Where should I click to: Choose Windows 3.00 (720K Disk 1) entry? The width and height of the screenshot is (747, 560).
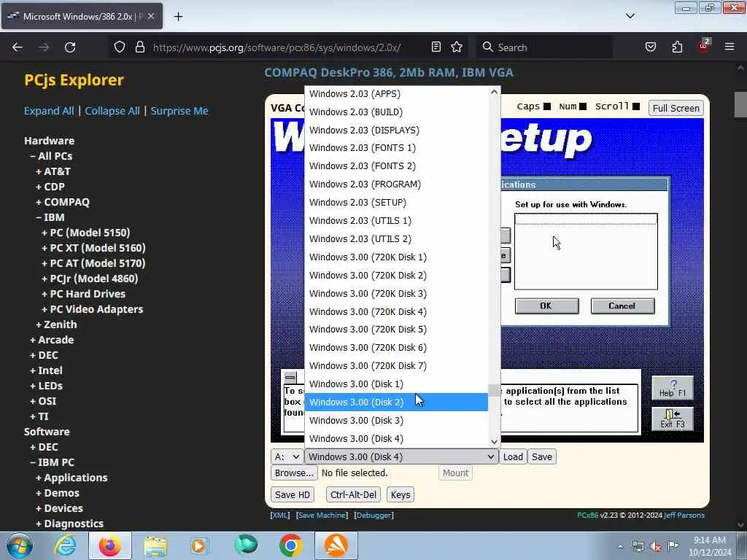tap(396, 257)
